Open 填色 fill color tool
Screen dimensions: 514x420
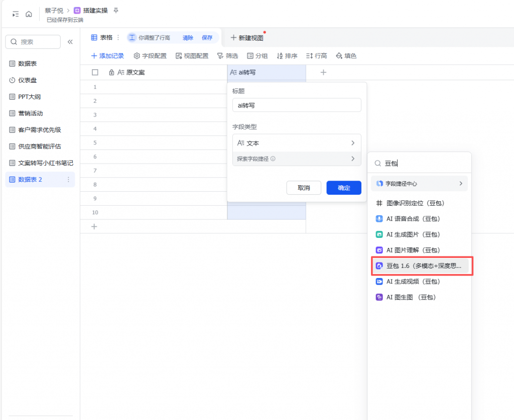pos(346,56)
